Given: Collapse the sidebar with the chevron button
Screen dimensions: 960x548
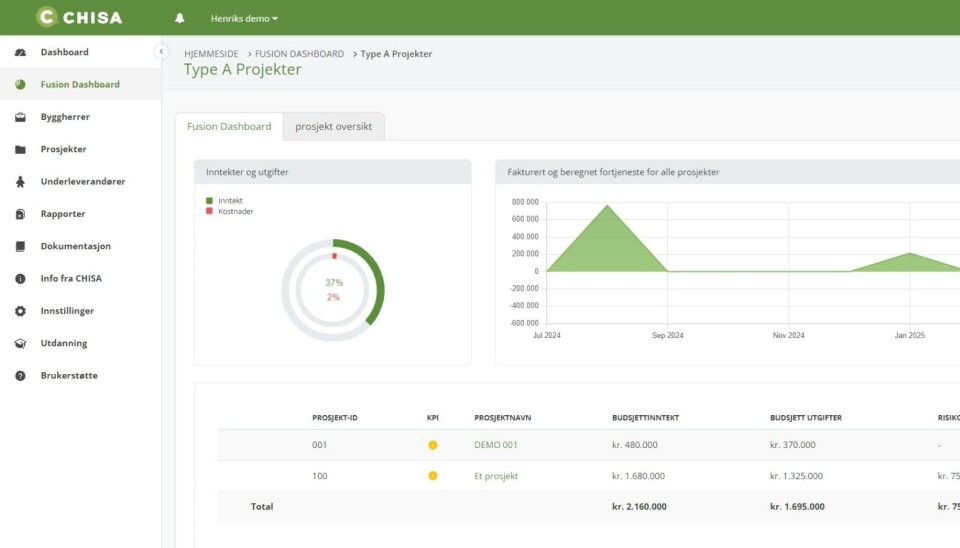Looking at the screenshot, I should [161, 51].
